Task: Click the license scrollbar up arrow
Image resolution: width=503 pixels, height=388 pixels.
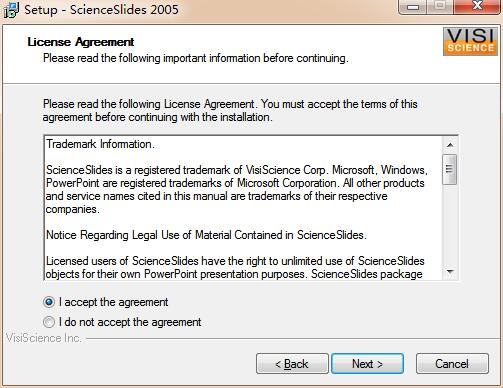Action: pos(450,145)
